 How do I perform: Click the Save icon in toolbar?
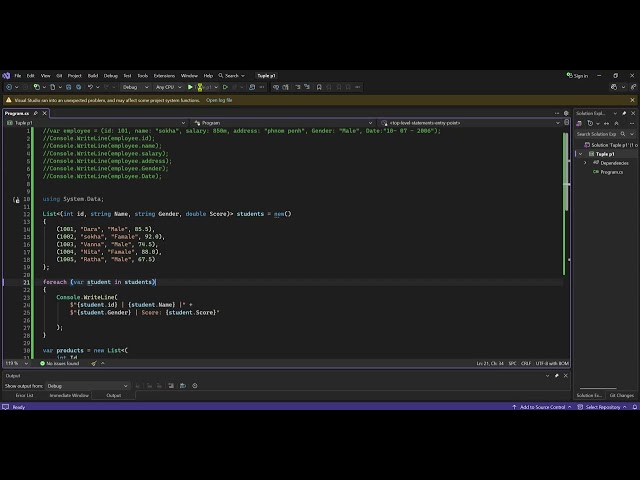69,87
